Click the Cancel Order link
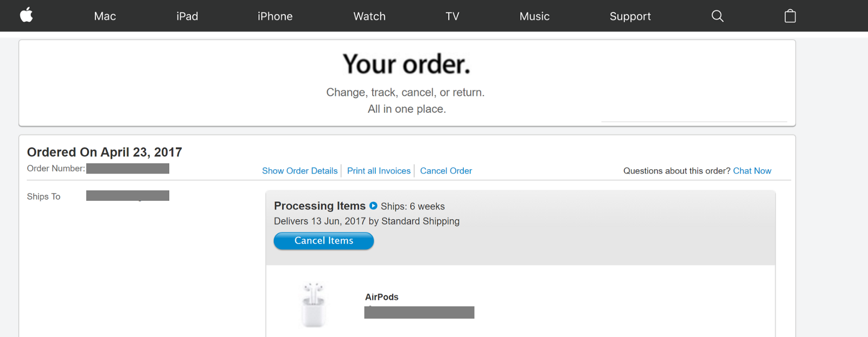Image resolution: width=868 pixels, height=337 pixels. pyautogui.click(x=446, y=171)
